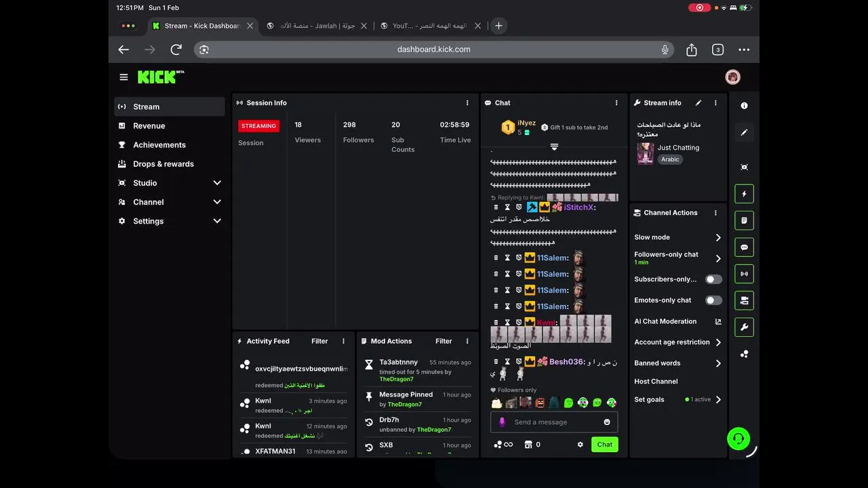Open Mod Actions three-dot menu

point(467,342)
